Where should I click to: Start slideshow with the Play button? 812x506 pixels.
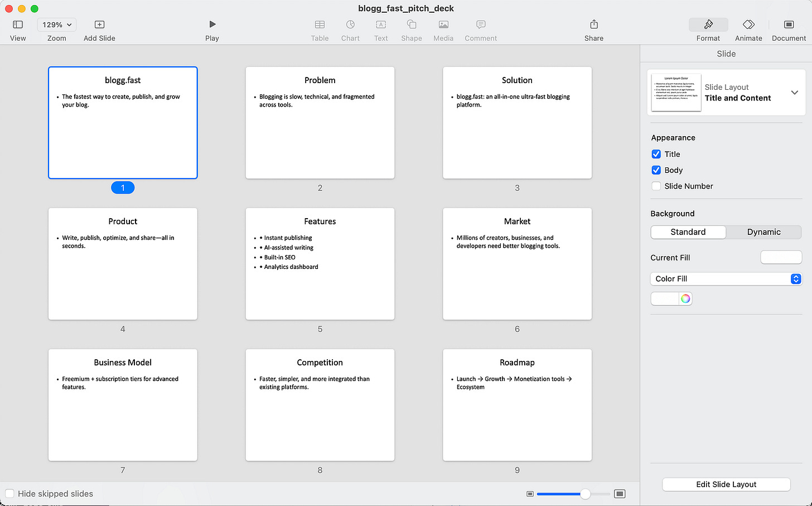click(212, 25)
